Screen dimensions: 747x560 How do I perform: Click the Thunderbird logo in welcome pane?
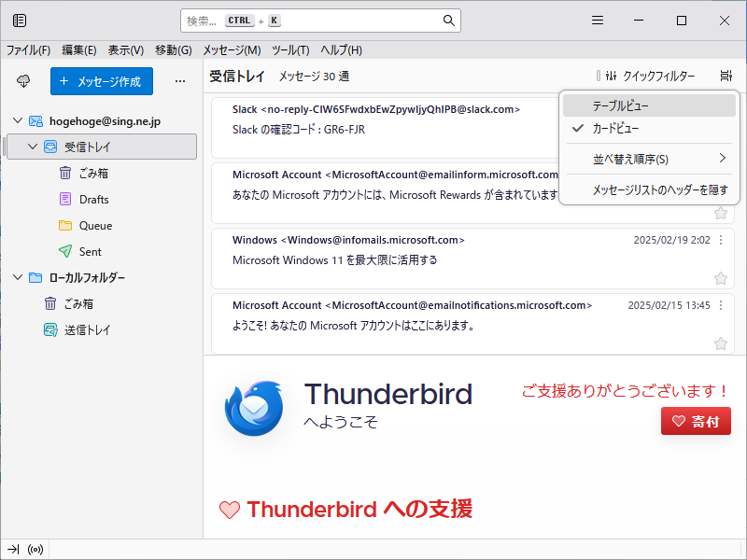pos(254,408)
